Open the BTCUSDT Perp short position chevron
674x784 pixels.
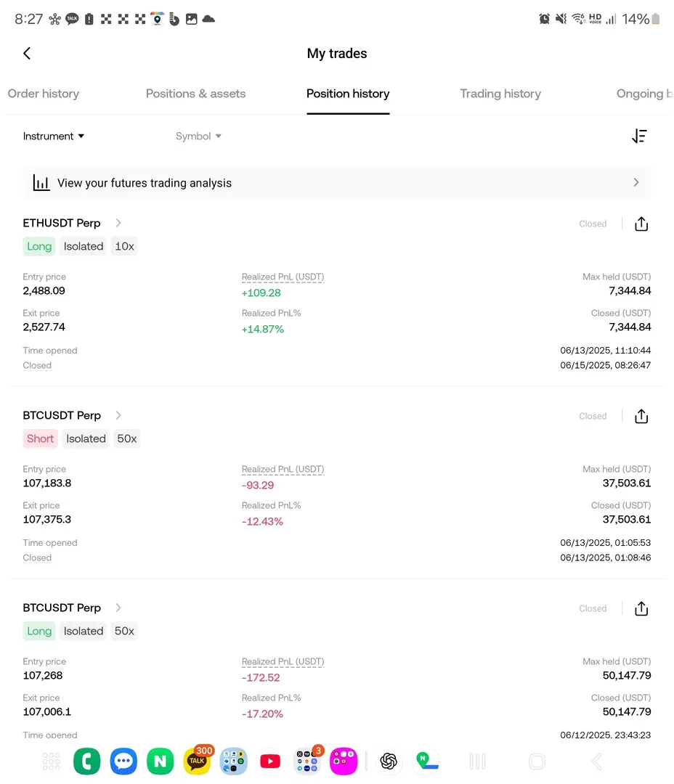pos(118,415)
